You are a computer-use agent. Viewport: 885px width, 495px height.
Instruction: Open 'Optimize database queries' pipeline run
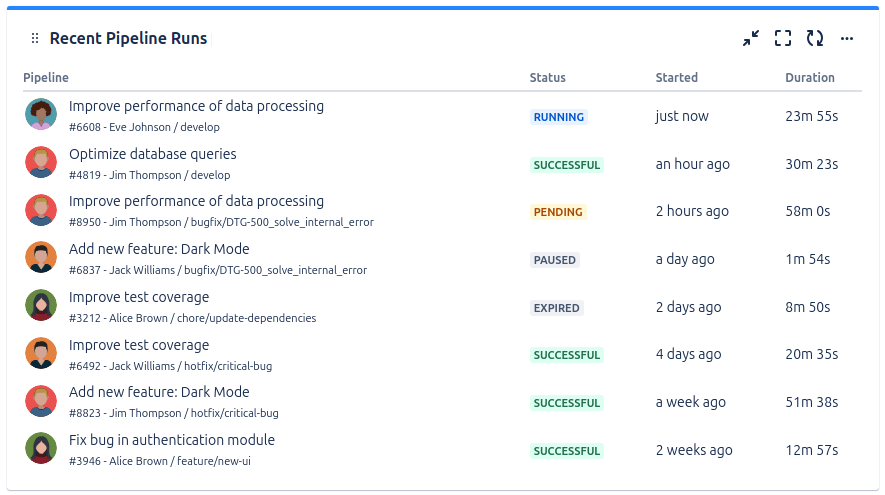point(153,154)
